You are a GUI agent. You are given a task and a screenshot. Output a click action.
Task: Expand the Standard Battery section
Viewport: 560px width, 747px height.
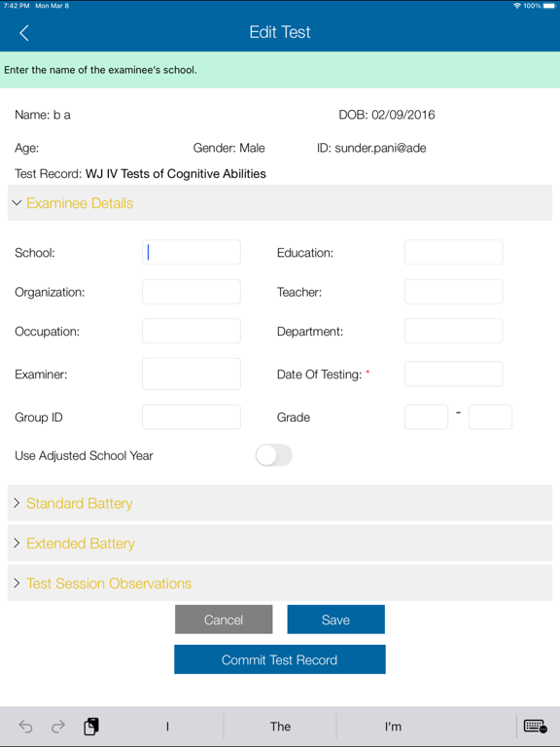point(280,503)
